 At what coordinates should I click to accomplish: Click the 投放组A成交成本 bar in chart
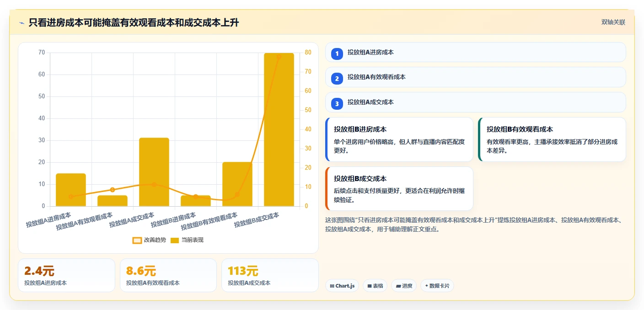click(x=154, y=172)
